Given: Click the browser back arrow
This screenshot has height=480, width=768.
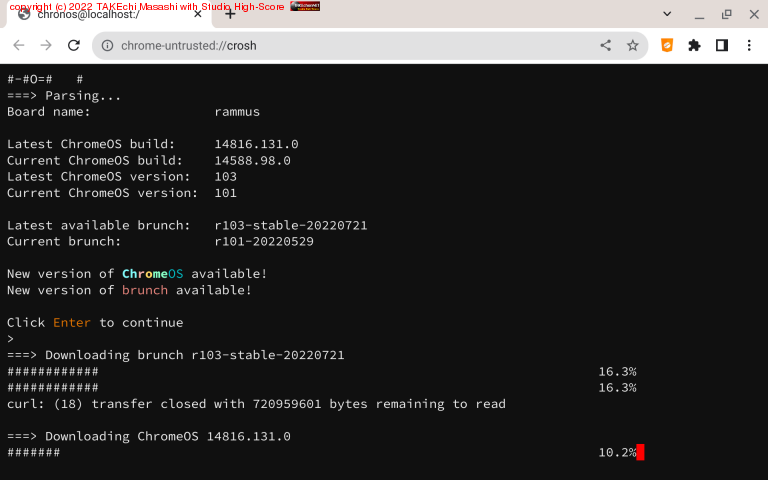Looking at the screenshot, I should pos(18,45).
